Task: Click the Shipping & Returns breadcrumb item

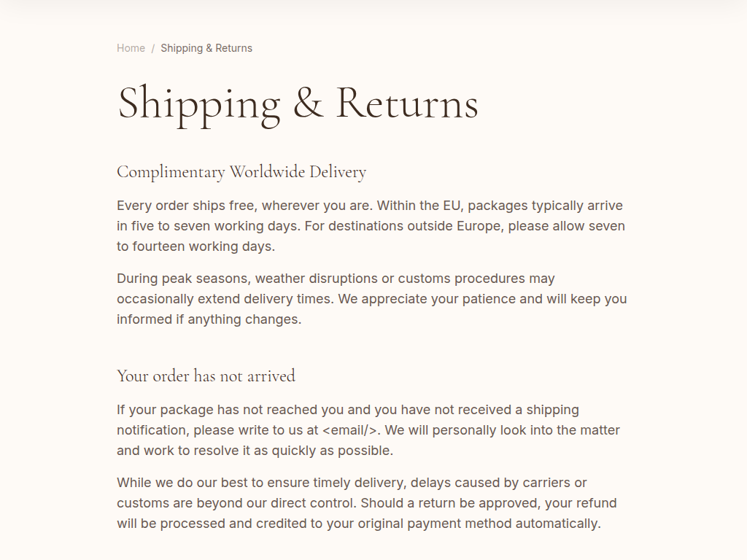Action: 206,48
